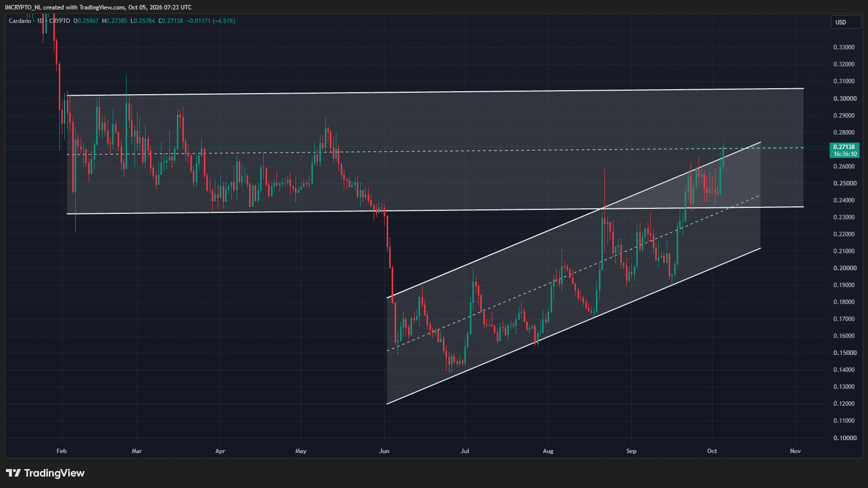This screenshot has height=488, width=868.
Task: Click the Nov label on time axis
Action: (x=795, y=451)
